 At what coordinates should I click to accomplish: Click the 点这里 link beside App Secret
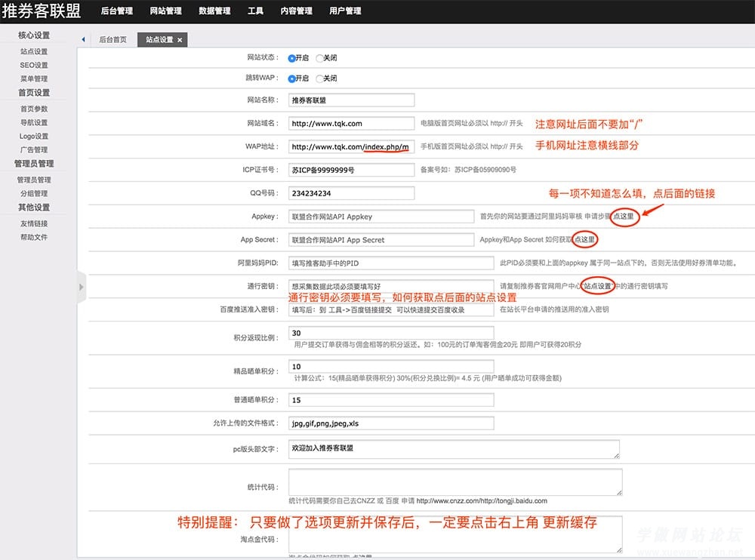(586, 240)
